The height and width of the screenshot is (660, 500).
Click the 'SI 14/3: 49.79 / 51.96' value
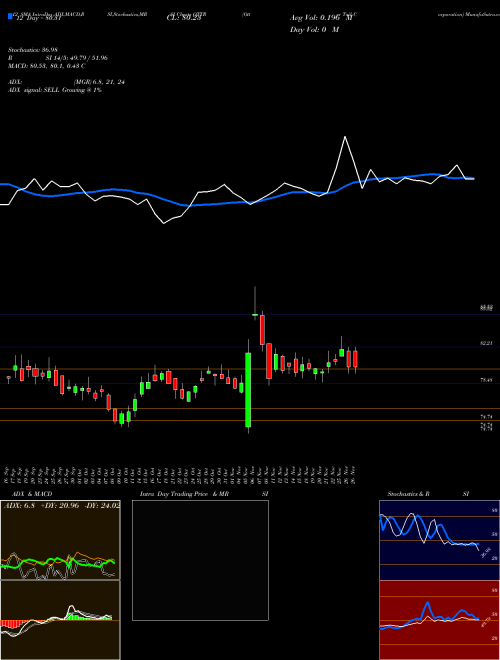tap(77, 58)
